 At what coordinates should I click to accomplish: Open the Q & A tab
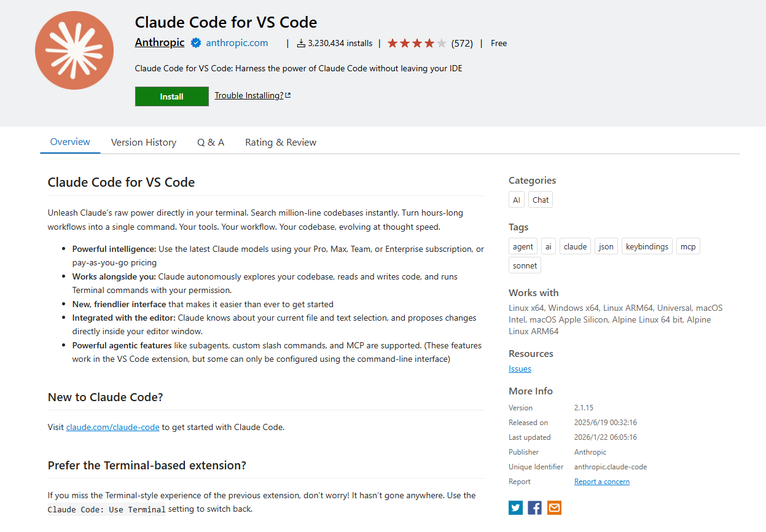(211, 143)
